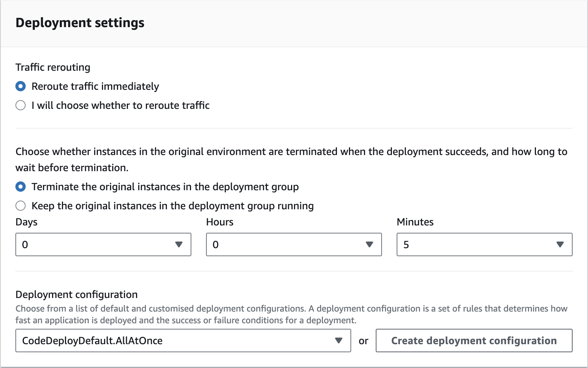This screenshot has height=368, width=588.
Task: Open the Days dropdown showing value 0
Action: pyautogui.click(x=95, y=244)
